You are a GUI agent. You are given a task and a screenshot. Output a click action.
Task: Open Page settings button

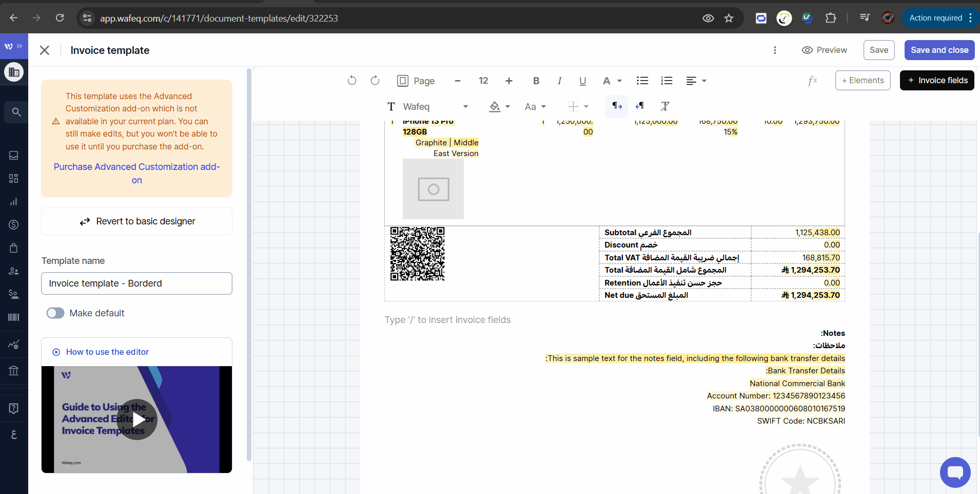(416, 81)
